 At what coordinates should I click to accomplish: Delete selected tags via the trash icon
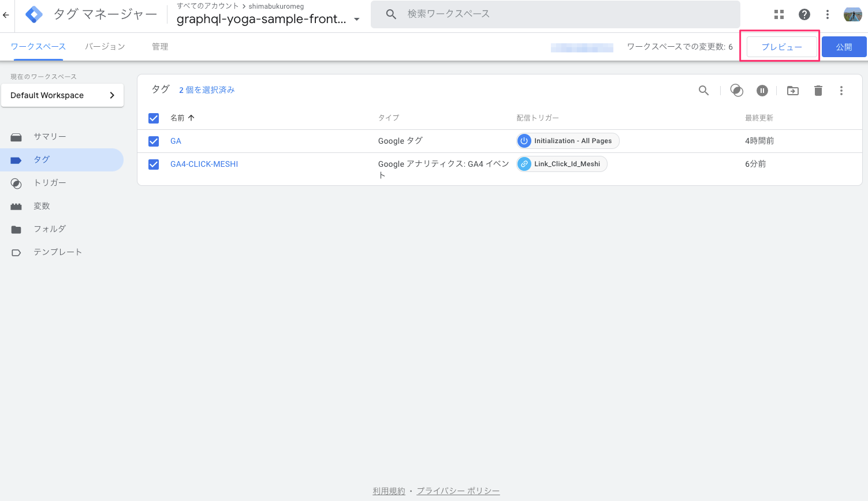818,91
